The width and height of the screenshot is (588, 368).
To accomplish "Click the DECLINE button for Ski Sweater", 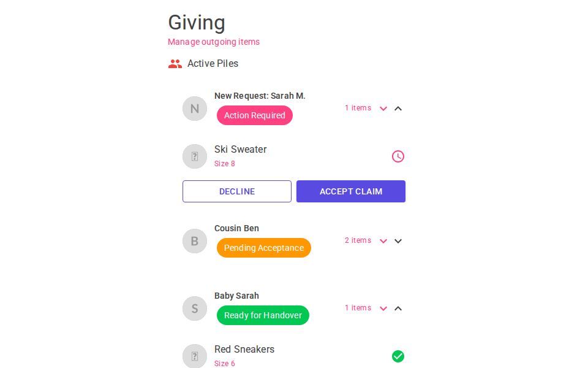I will 237,191.
